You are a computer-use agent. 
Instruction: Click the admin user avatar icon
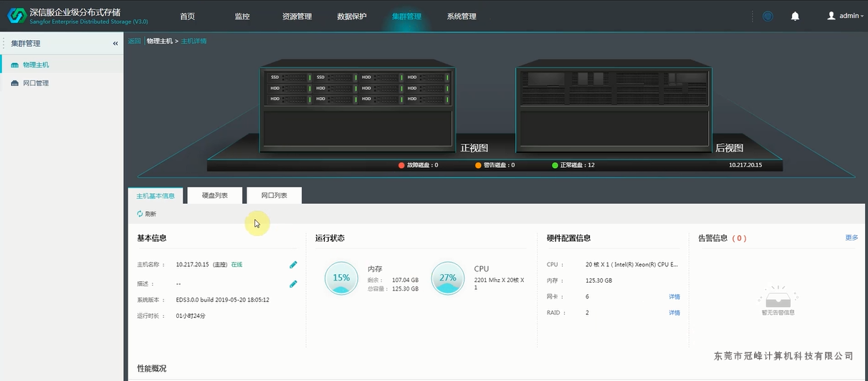(x=831, y=16)
